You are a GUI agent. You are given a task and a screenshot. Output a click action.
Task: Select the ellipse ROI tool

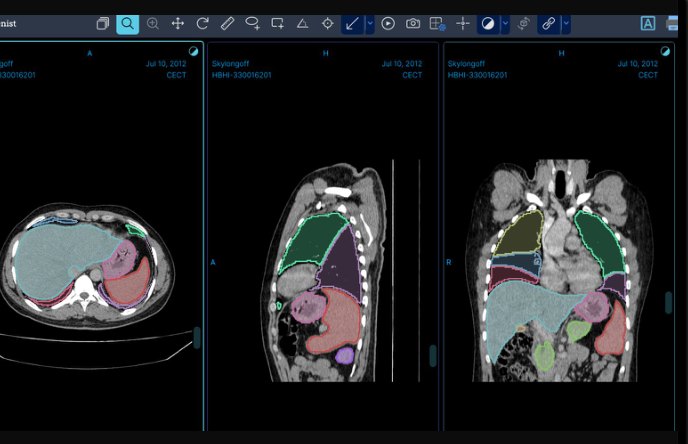click(252, 24)
